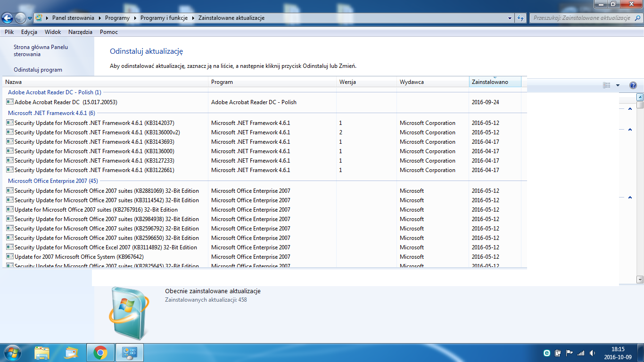Expand the breadcrumb arrow after Panel sterowania

pos(99,18)
